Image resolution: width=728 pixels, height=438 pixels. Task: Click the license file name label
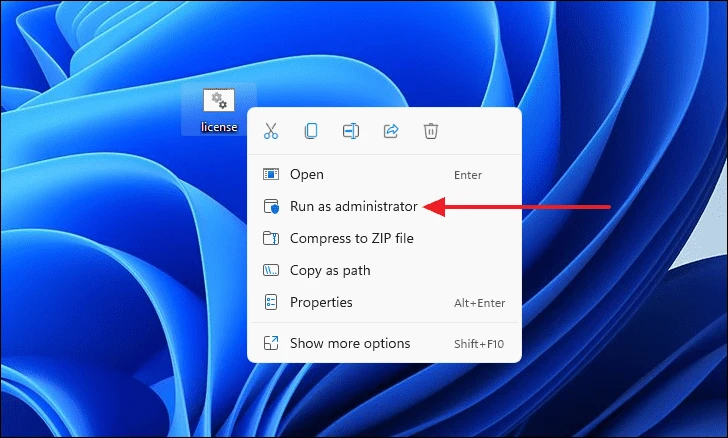[x=218, y=127]
